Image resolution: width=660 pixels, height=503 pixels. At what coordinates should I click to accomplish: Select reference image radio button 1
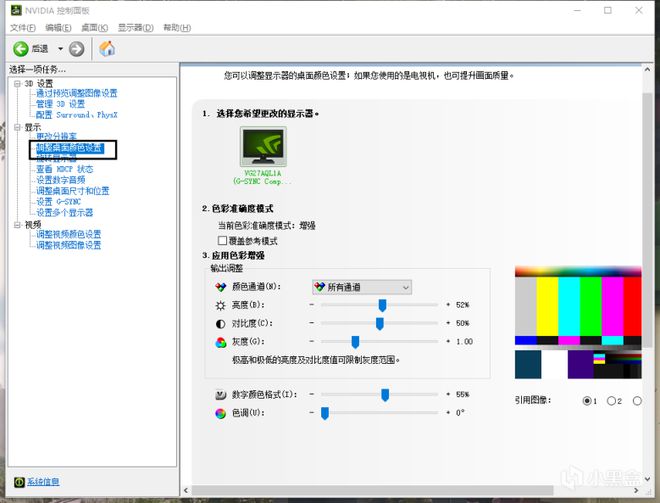[586, 401]
